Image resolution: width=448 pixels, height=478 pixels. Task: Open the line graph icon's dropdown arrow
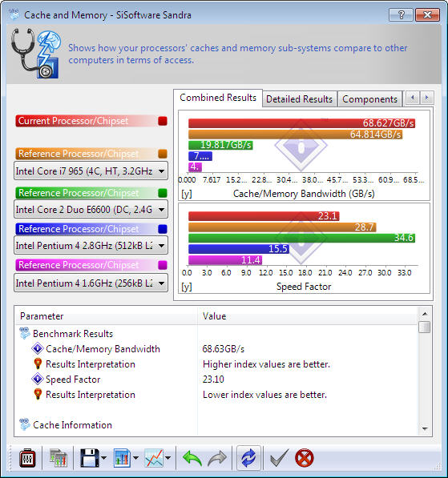[167, 458]
